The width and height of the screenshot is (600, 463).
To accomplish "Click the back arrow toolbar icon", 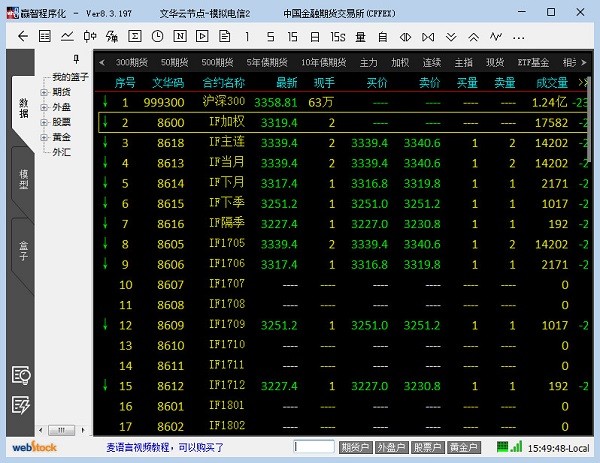I will [23, 37].
